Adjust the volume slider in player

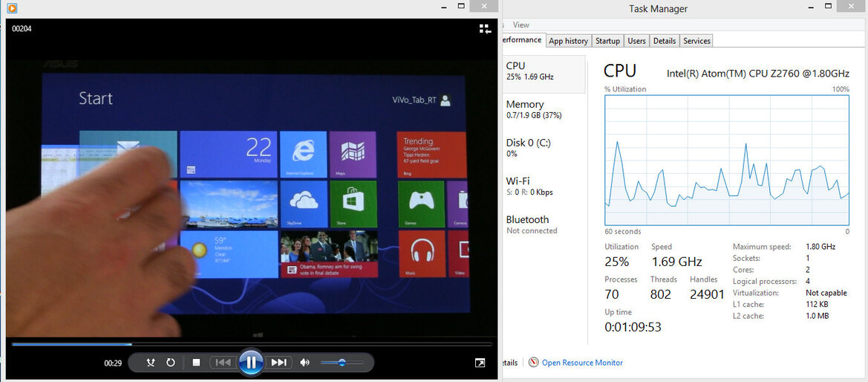click(x=342, y=363)
